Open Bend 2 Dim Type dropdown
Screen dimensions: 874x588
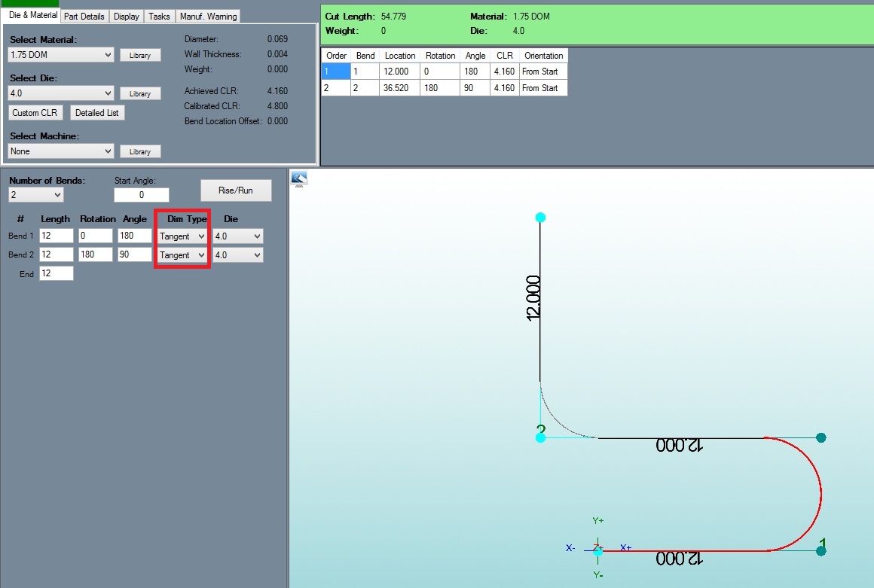click(x=182, y=255)
